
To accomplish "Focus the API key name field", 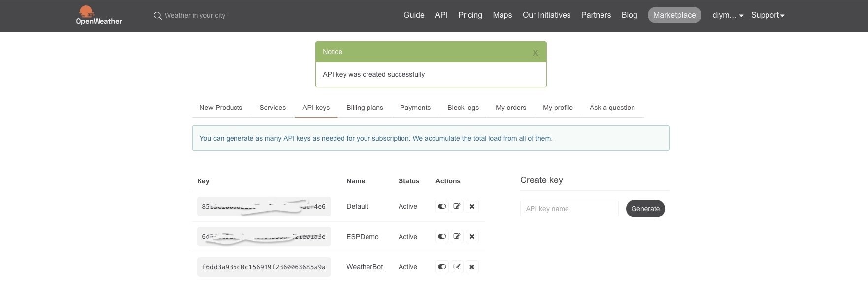I will (x=569, y=209).
